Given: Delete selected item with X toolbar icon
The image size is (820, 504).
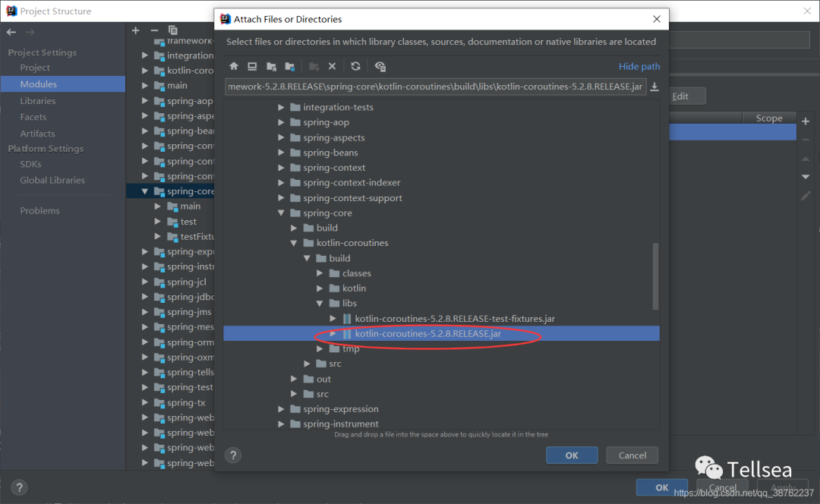Looking at the screenshot, I should coord(332,66).
